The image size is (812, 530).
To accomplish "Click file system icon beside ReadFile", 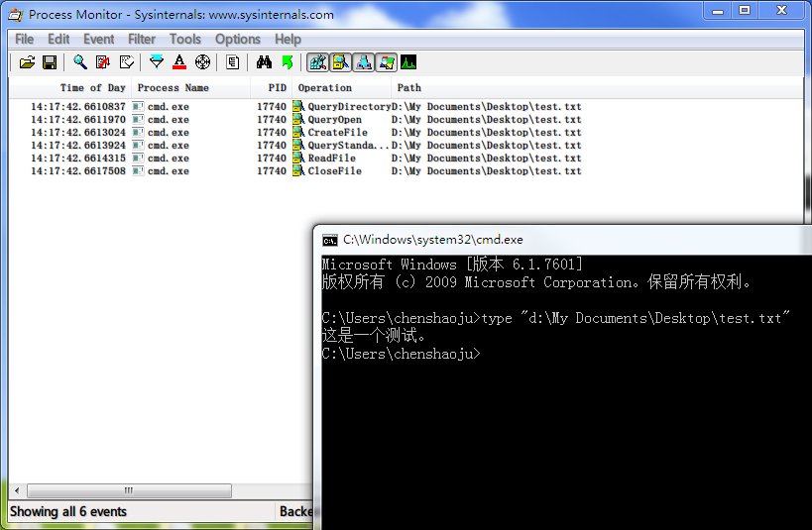I will click(x=298, y=158).
